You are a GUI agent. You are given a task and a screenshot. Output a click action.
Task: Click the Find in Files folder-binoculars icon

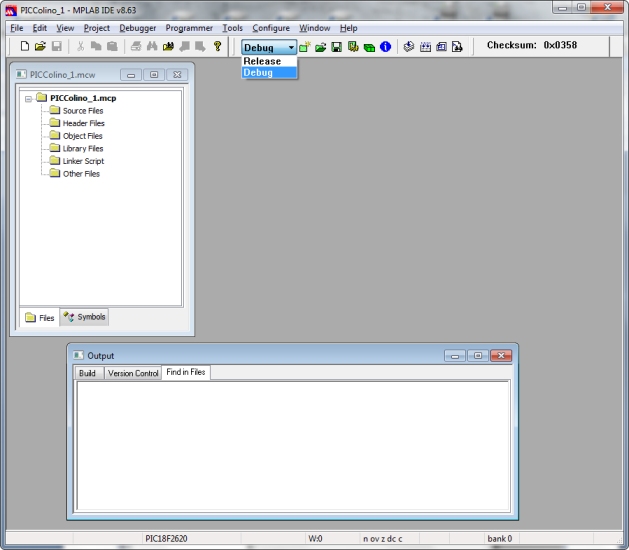coord(168,46)
